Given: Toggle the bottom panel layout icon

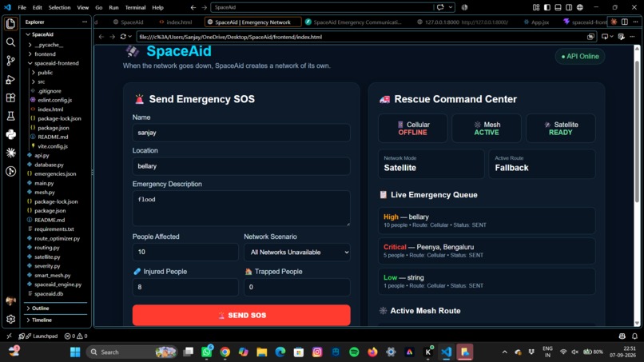Looking at the screenshot, I should coord(558,7).
